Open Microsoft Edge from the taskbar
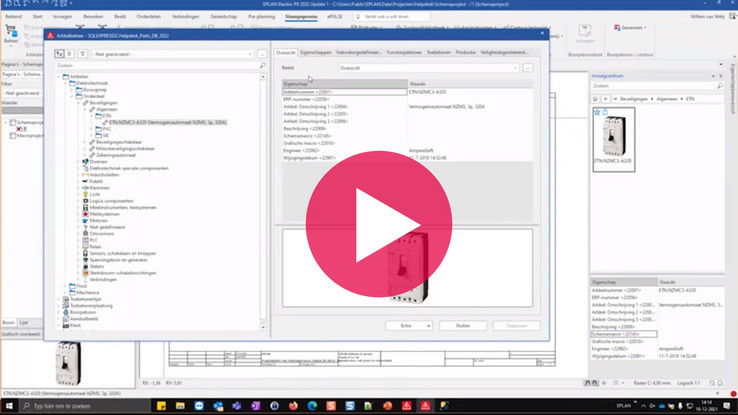Screen dimensions: 738x415 pyautogui.click(x=312, y=406)
